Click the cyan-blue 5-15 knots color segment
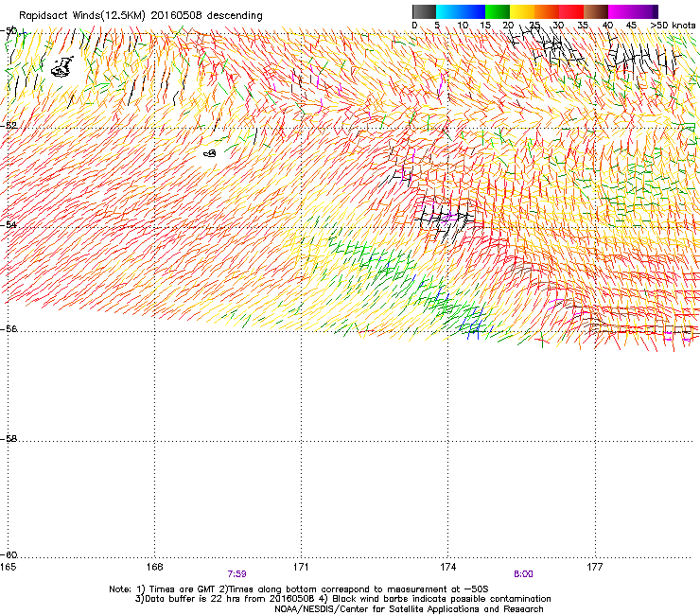This screenshot has width=700, height=615. pyautogui.click(x=461, y=11)
